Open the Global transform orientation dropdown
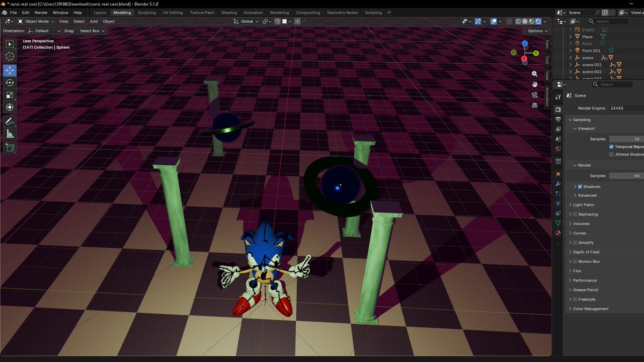 pos(245,21)
